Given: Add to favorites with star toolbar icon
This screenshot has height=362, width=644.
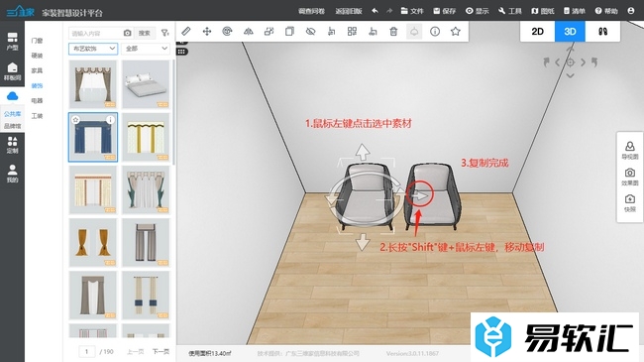Looking at the screenshot, I should pos(455,32).
